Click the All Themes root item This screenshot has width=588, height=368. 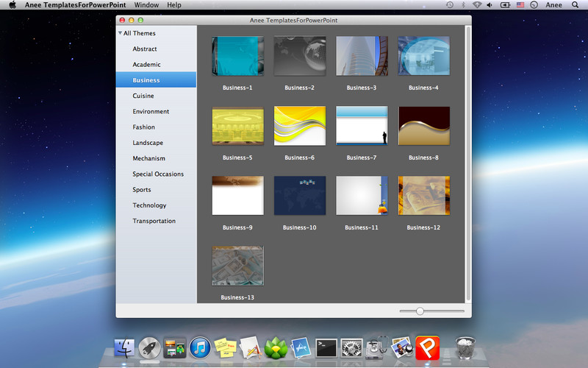pyautogui.click(x=139, y=33)
